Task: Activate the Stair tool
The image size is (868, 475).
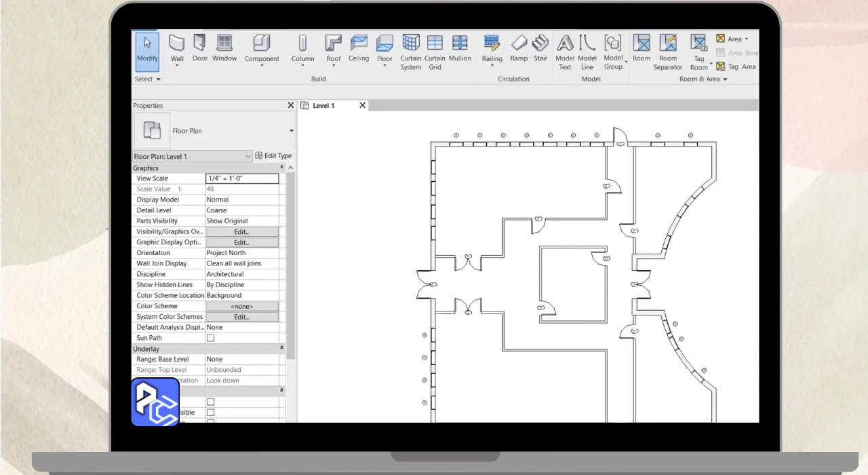Action: (x=540, y=47)
